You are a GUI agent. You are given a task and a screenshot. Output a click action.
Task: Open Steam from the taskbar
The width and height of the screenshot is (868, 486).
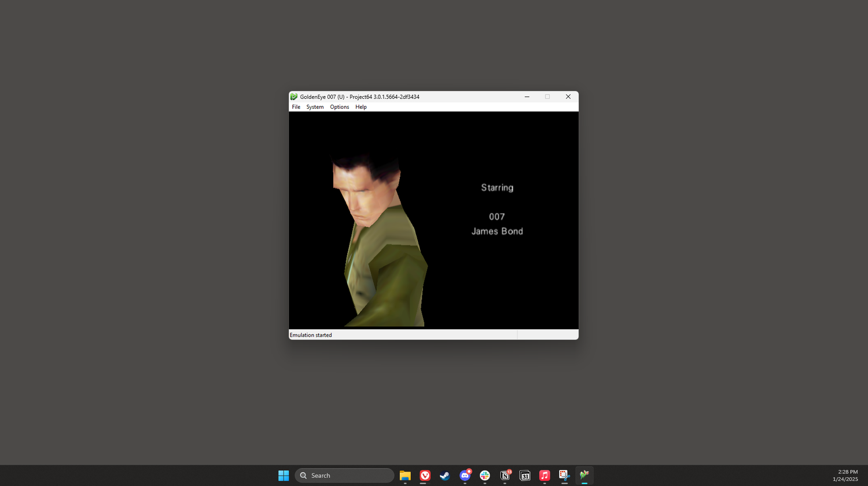pos(445,476)
